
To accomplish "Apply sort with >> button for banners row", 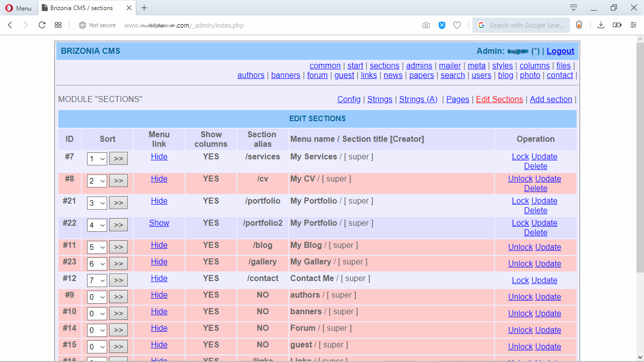I will tap(118, 313).
